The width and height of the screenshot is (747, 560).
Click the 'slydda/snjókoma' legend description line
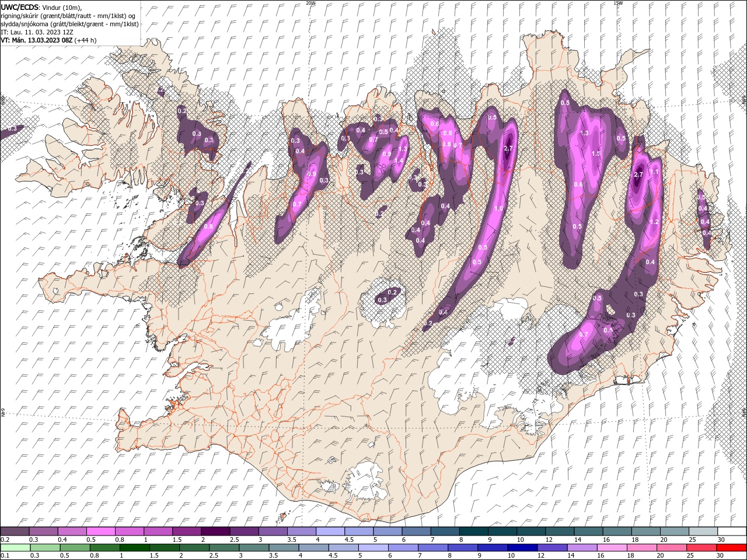(69, 24)
